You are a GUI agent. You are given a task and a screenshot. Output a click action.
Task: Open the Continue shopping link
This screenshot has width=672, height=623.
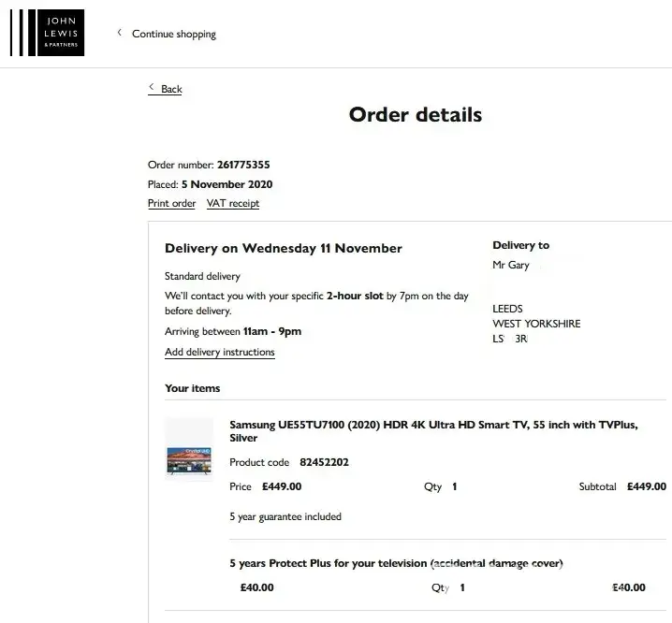click(x=174, y=35)
